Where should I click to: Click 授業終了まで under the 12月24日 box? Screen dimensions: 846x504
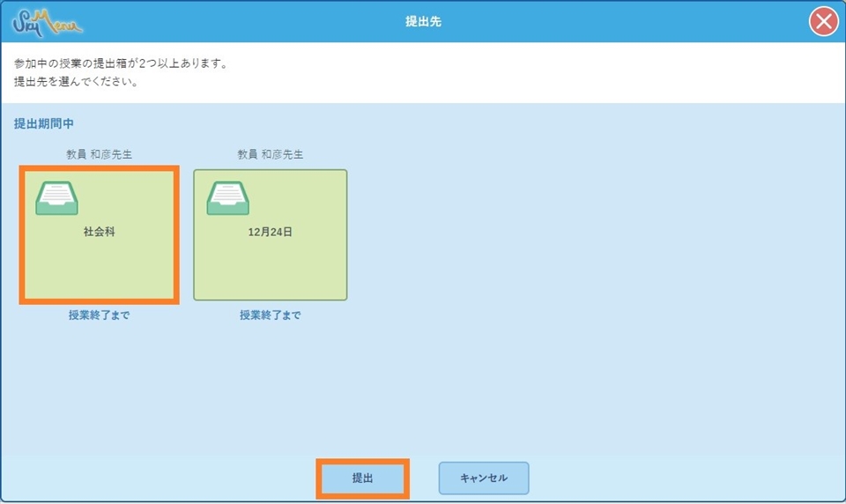pos(271,315)
